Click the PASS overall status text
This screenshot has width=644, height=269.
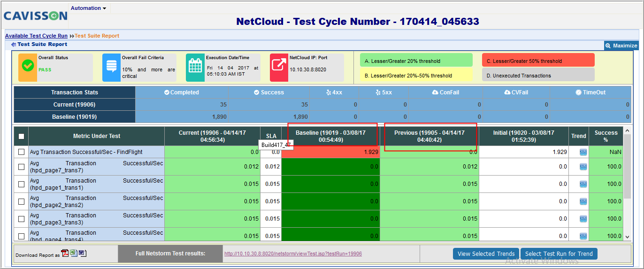point(45,69)
